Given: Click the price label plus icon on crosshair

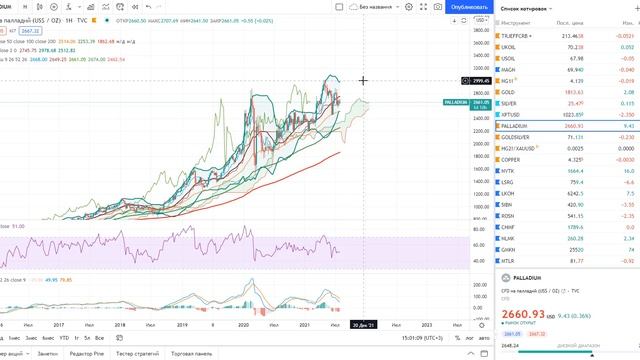Looking at the screenshot, I should point(465,81).
